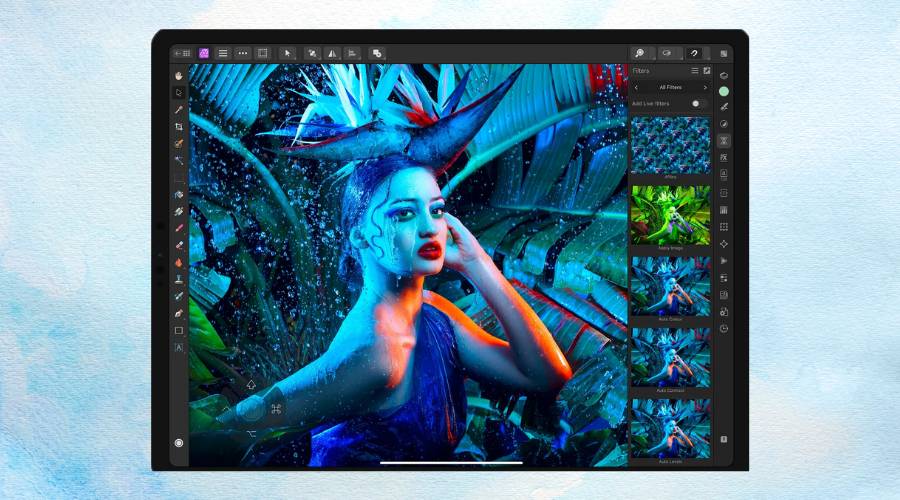Click the pointer arrow in the top bar
This screenshot has height=500, width=900.
(x=288, y=53)
